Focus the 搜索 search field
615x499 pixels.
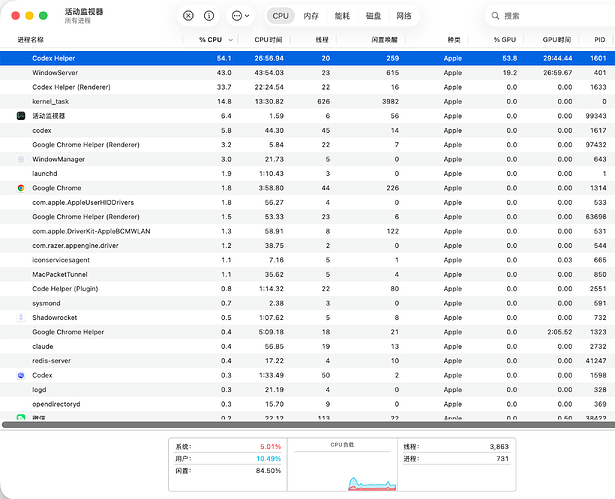[x=550, y=16]
